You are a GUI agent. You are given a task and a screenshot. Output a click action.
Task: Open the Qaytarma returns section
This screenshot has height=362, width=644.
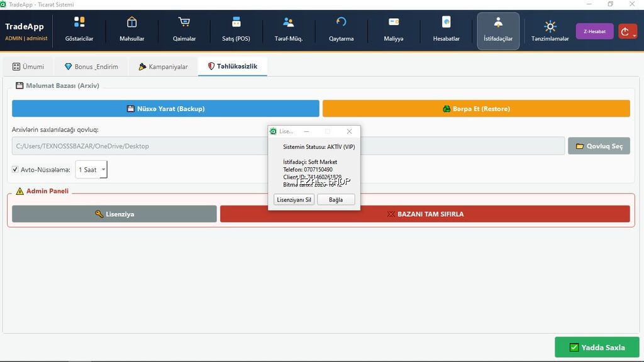coord(341,30)
